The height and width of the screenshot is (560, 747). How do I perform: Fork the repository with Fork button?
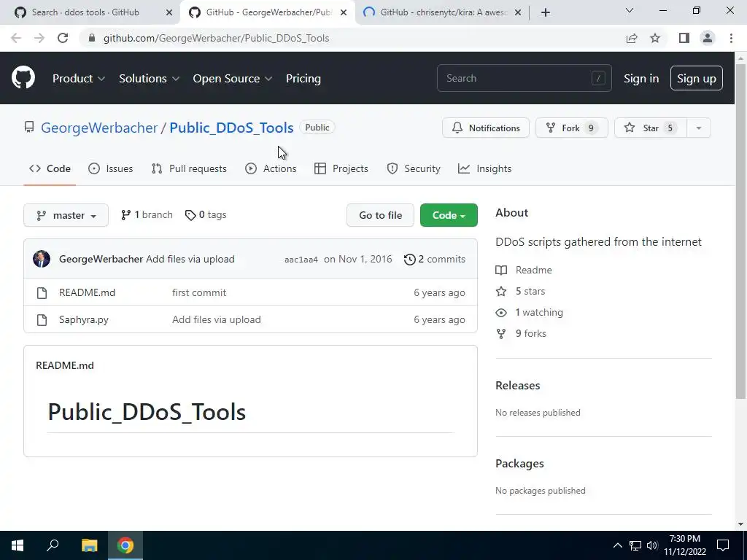(572, 128)
